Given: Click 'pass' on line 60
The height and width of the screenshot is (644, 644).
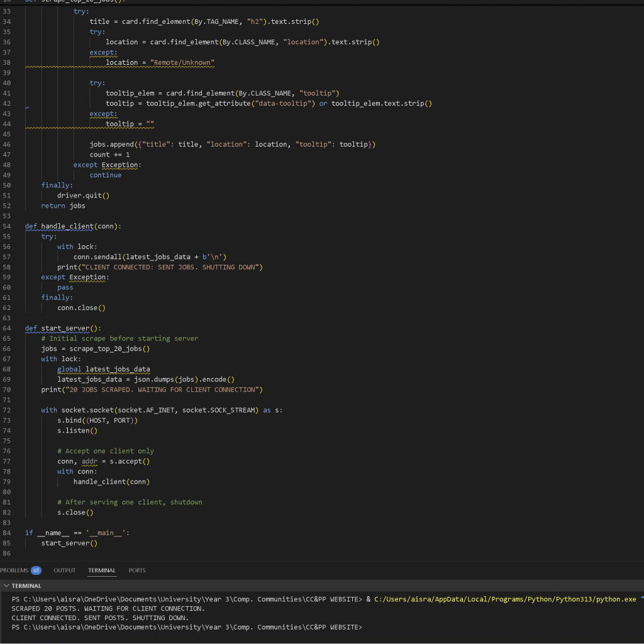Looking at the screenshot, I should (65, 287).
